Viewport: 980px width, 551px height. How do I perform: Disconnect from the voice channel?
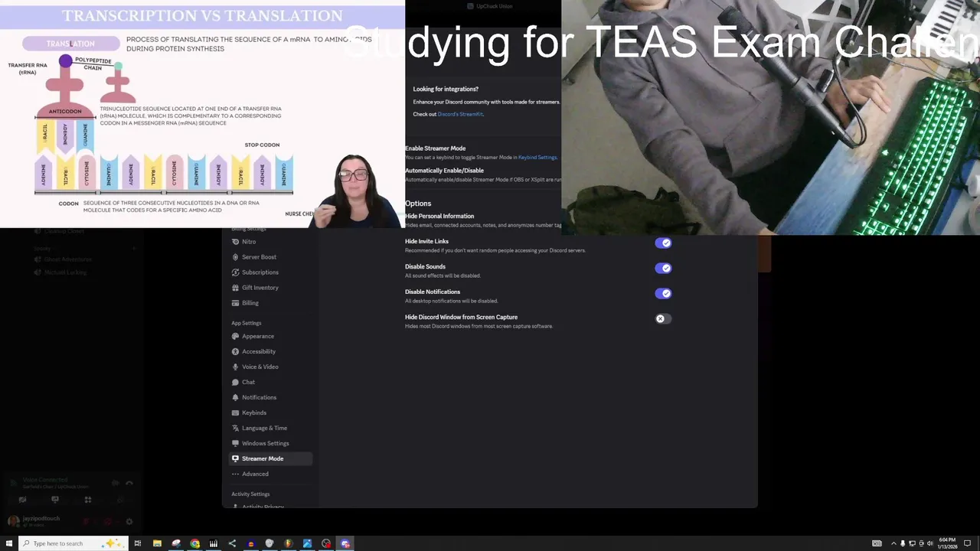(129, 483)
